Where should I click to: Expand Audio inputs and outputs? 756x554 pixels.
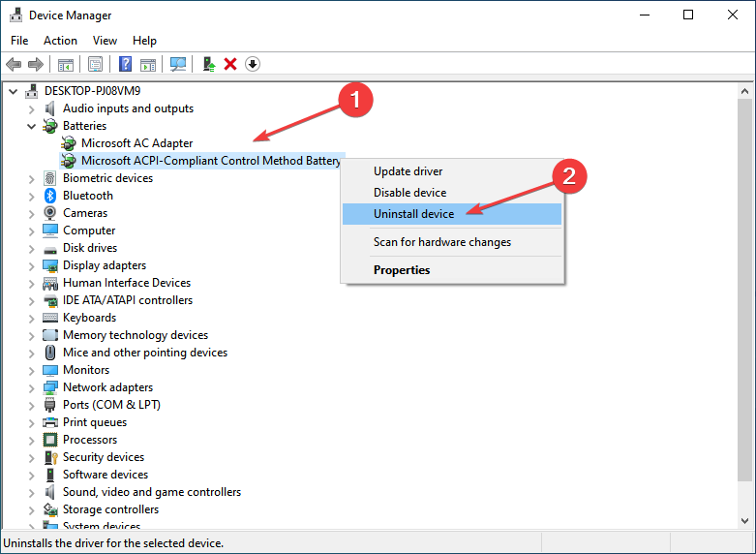(x=31, y=109)
